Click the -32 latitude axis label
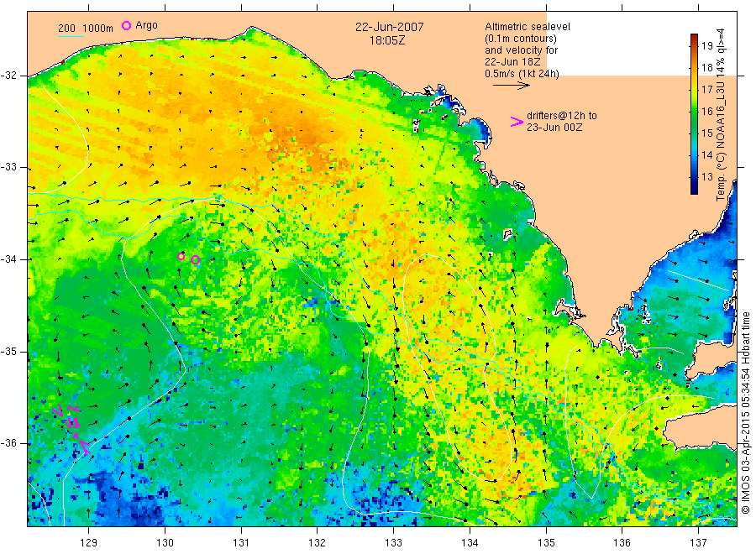Viewport: 756px width, 554px height. [x=8, y=76]
